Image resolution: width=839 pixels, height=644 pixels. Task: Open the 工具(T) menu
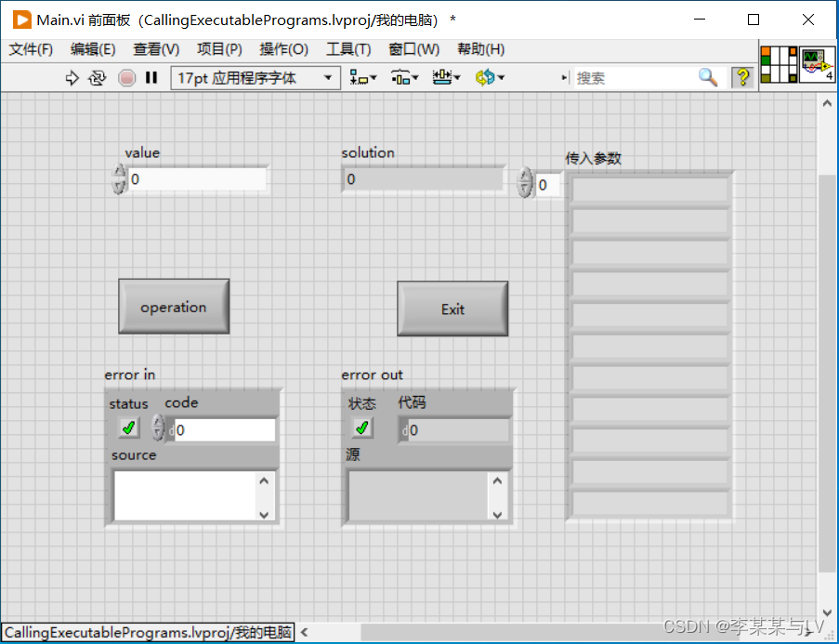[x=348, y=49]
